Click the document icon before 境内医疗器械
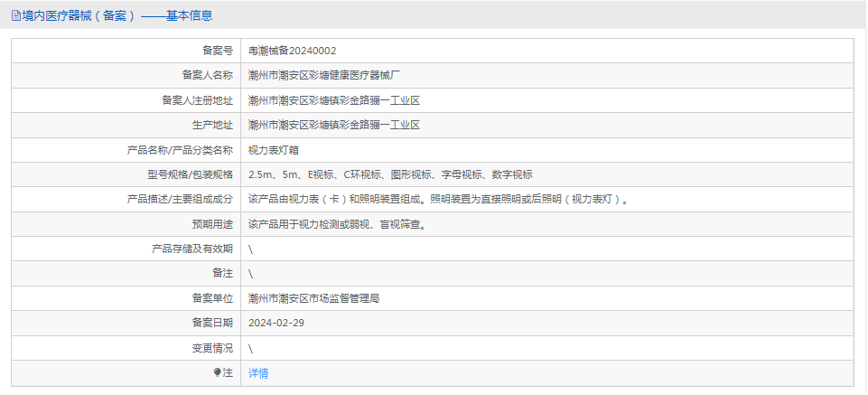 tap(15, 15)
